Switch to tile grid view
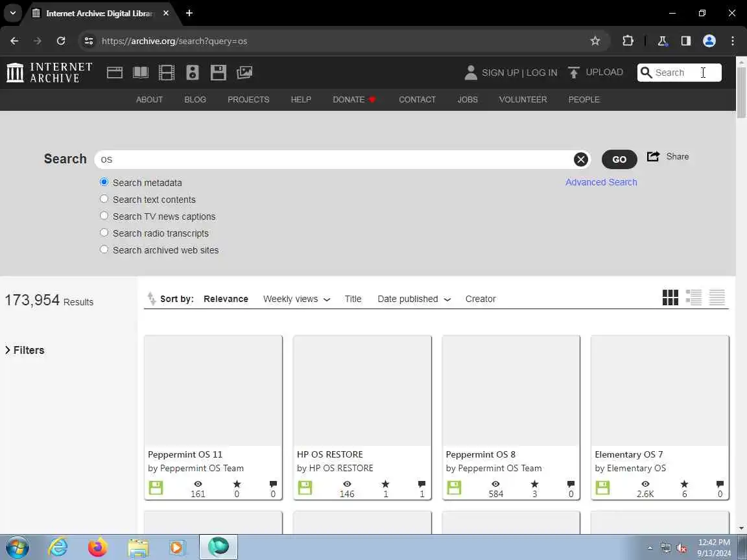 [670, 297]
